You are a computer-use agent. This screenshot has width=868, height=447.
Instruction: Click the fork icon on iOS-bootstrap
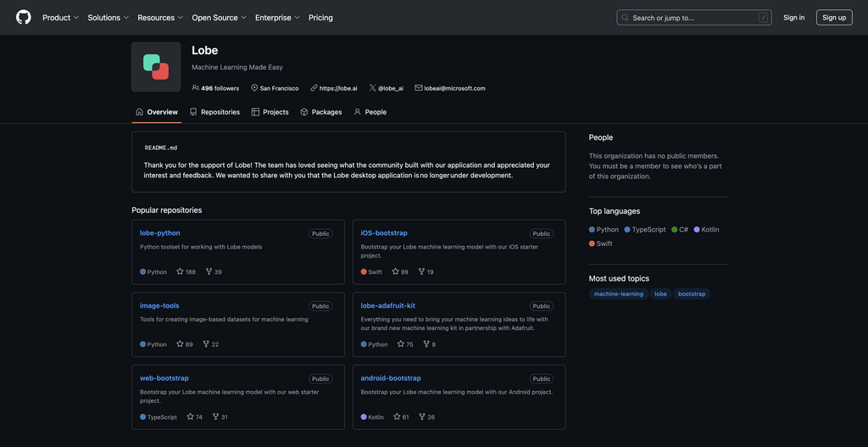coord(422,272)
